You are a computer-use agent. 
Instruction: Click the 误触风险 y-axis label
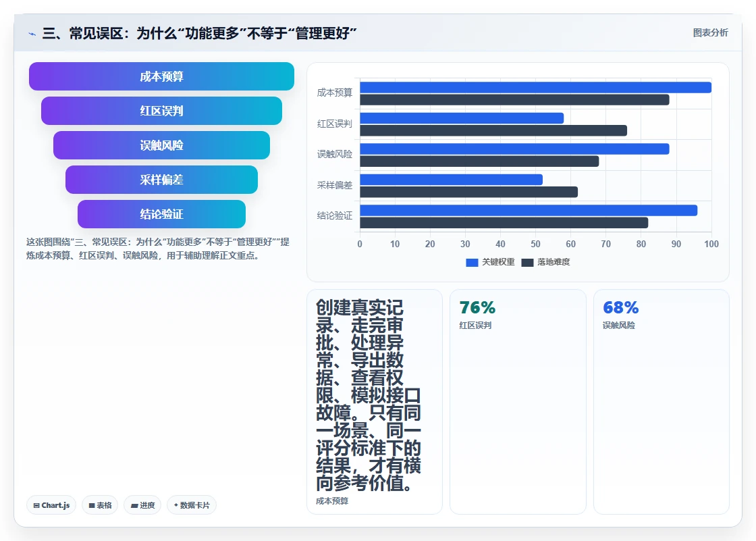coord(335,154)
